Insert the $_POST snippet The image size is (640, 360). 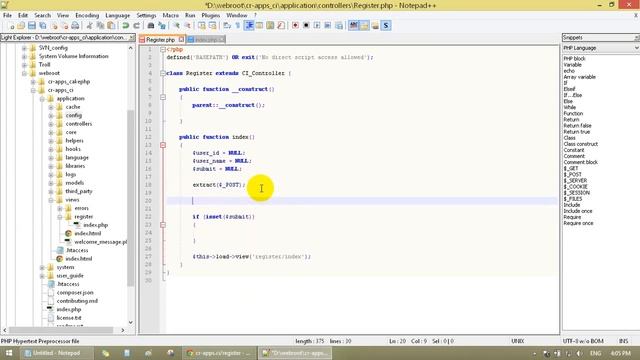573,175
